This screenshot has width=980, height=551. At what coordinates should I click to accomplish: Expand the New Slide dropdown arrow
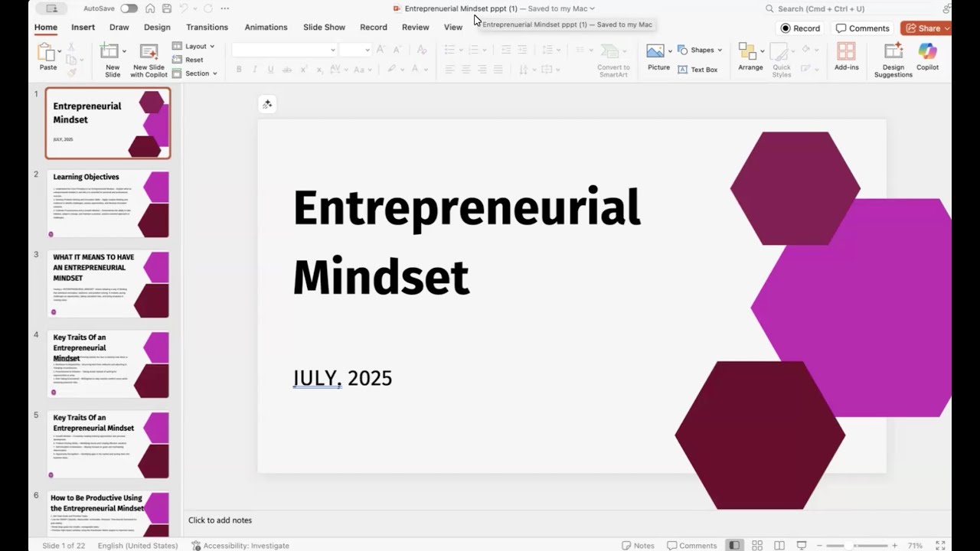124,52
